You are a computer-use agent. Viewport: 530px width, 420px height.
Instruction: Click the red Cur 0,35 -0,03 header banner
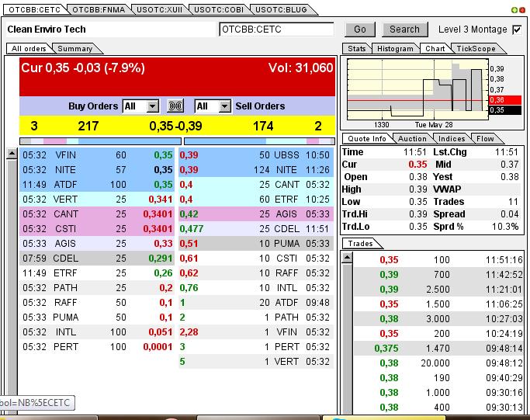click(x=177, y=77)
